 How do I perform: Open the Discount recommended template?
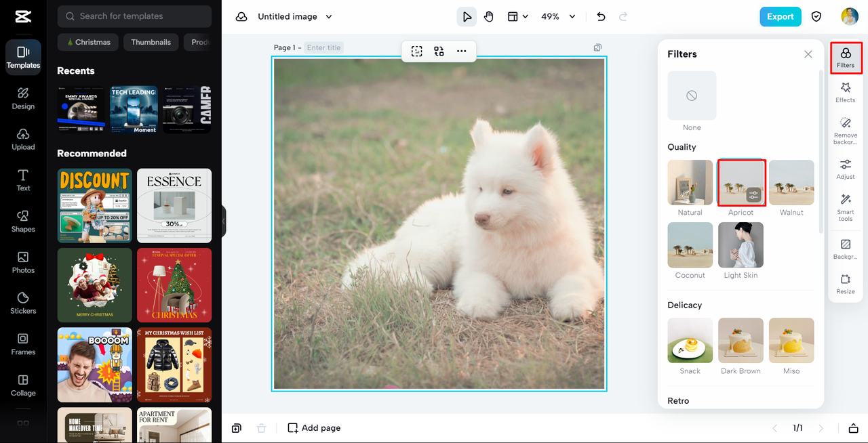click(95, 205)
